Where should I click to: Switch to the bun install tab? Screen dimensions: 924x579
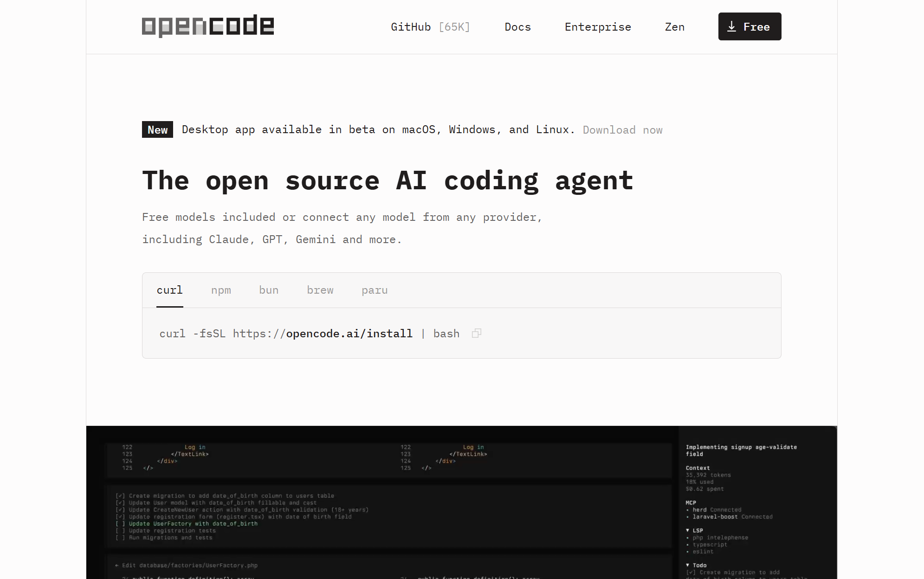(x=269, y=290)
